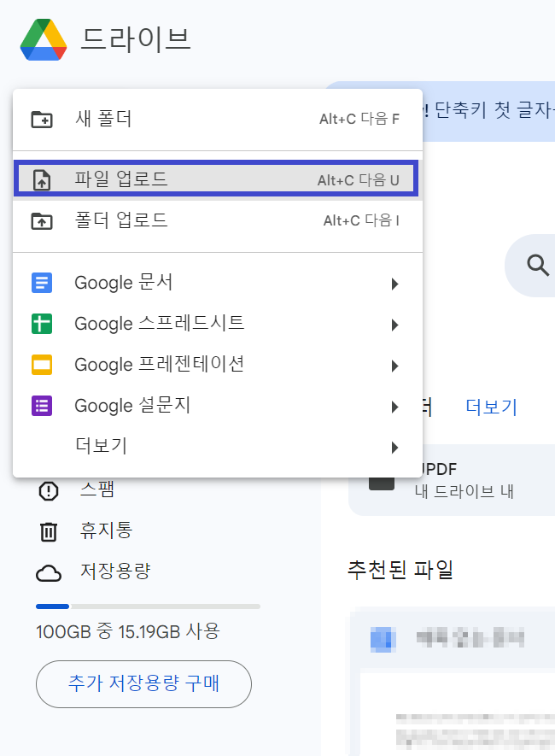
Task: Click the search magnifier icon
Action: click(x=536, y=266)
